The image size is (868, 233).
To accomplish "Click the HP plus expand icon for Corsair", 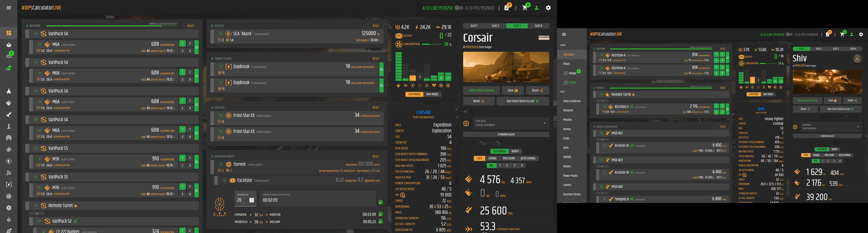I will (402, 195).
